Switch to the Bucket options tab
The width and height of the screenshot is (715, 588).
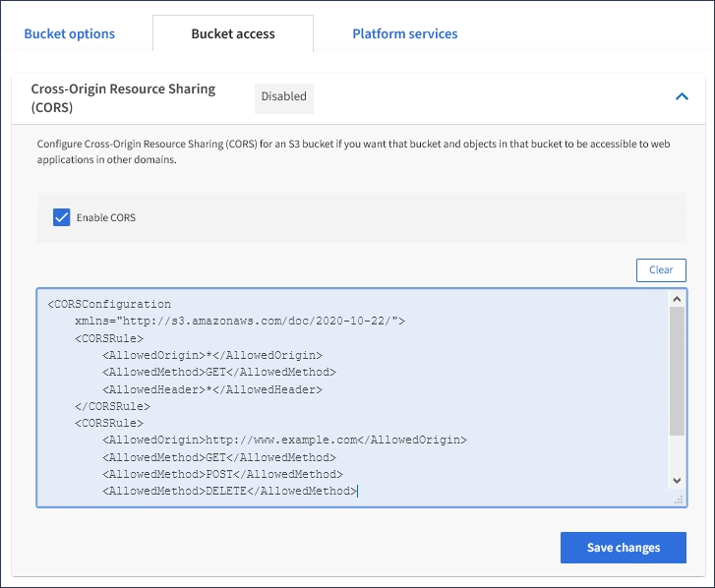69,33
